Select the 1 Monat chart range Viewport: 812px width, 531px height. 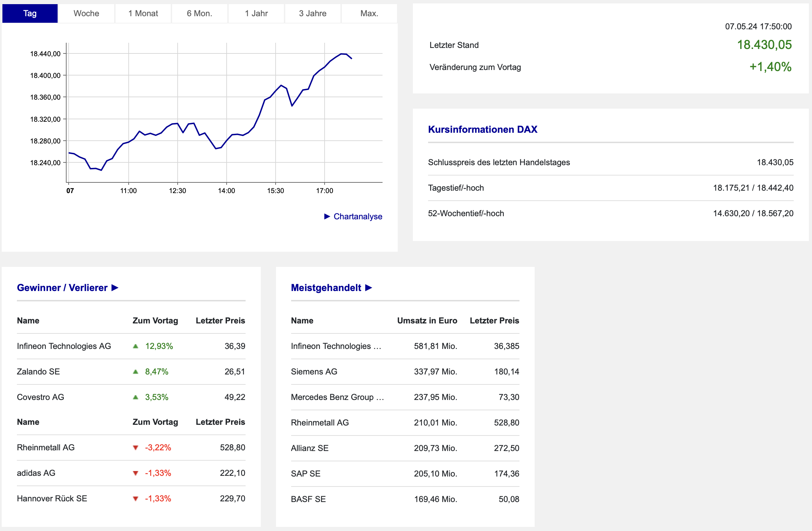click(x=143, y=13)
